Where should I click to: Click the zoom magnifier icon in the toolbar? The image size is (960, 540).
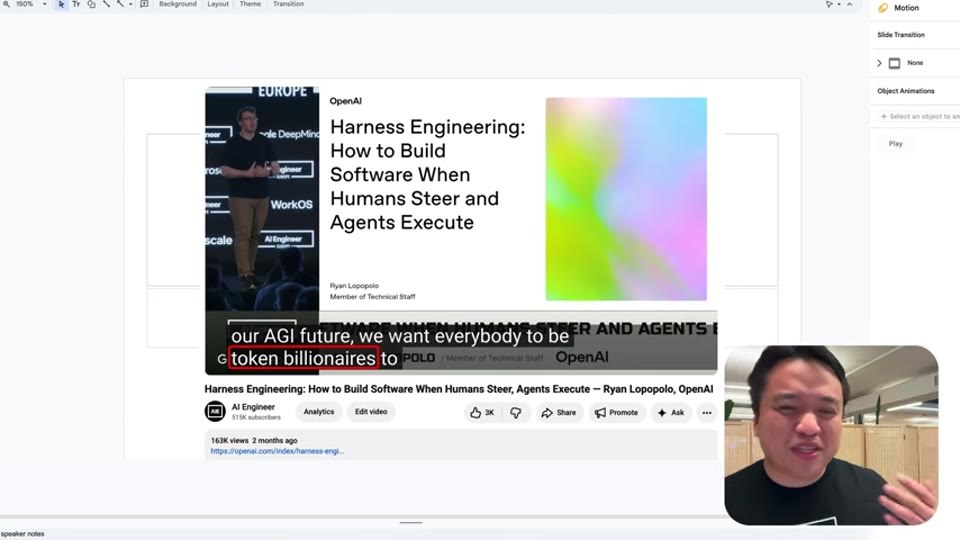pyautogui.click(x=6, y=4)
